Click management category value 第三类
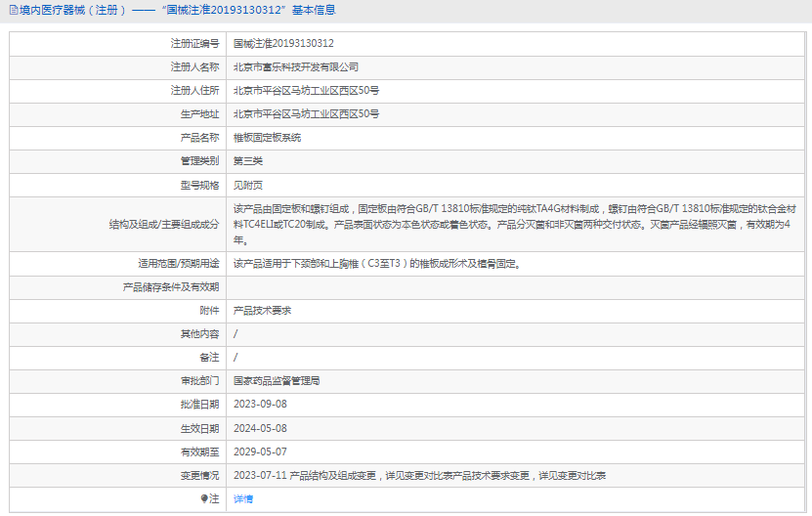 coord(247,161)
